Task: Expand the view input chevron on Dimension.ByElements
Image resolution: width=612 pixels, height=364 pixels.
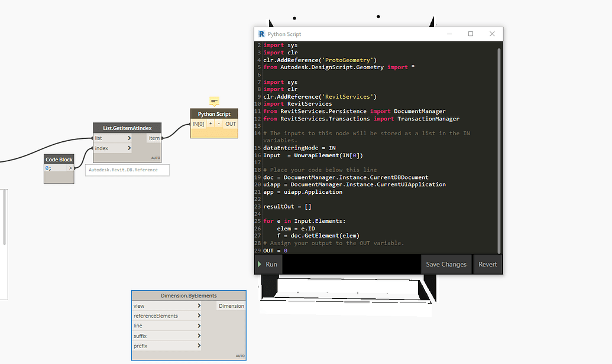Action: point(199,305)
